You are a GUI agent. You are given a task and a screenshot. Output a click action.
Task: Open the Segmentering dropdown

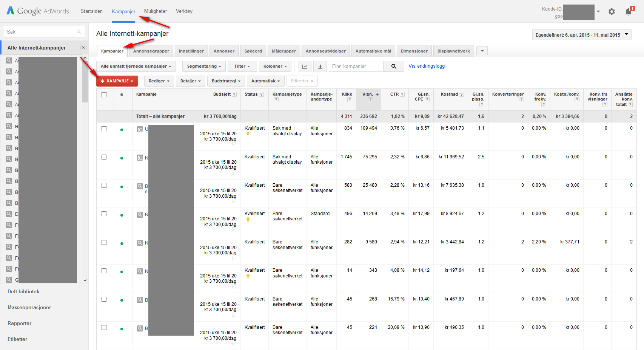coord(204,67)
